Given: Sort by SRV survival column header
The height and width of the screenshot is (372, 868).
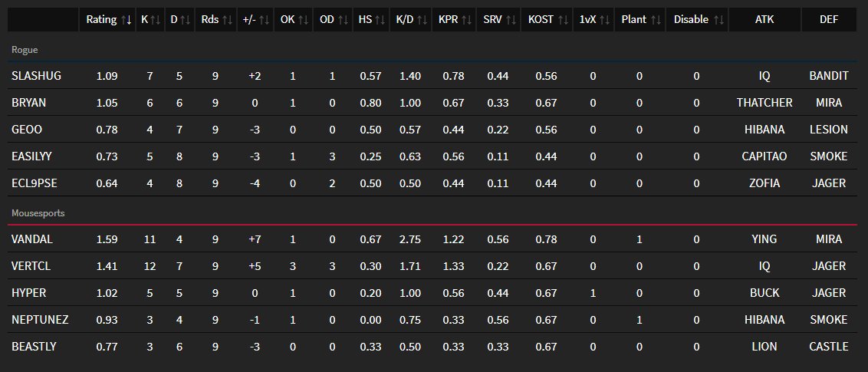Looking at the screenshot, I should (x=501, y=19).
